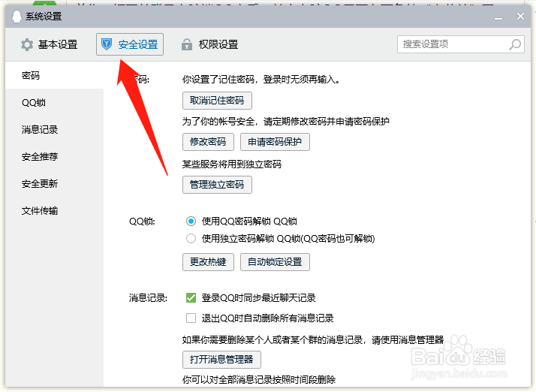Uncheck 登录QQ时同步最近聊天记录

click(x=191, y=298)
